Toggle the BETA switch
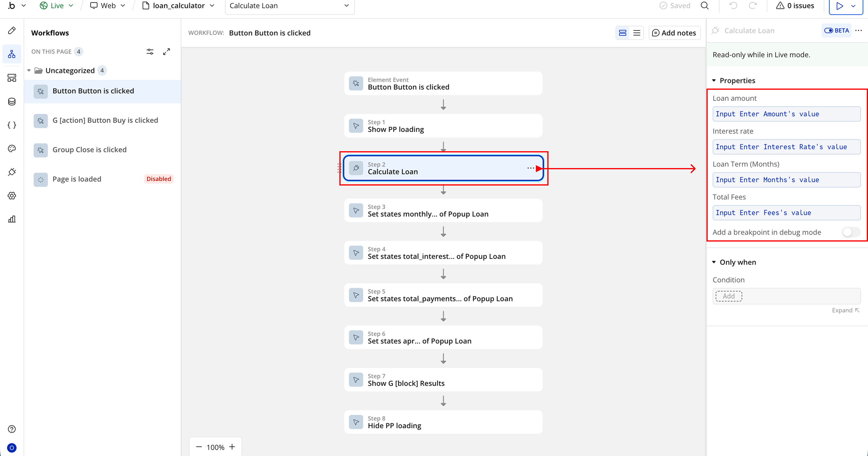This screenshot has width=868, height=456. click(x=836, y=31)
